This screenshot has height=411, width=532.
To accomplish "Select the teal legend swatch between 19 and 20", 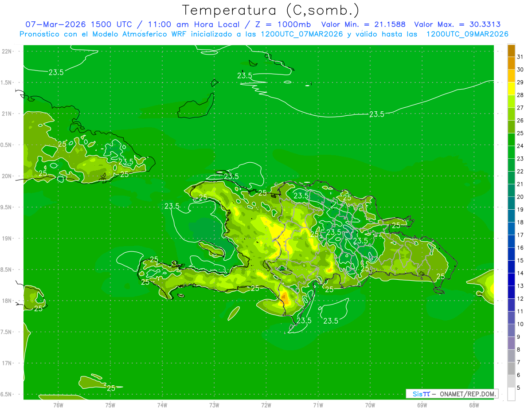I will tap(511, 204).
